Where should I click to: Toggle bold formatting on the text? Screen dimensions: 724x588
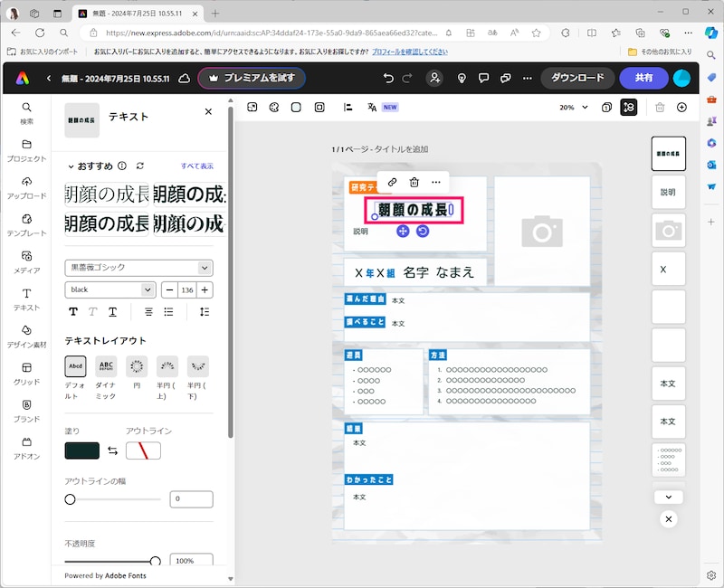[73, 311]
